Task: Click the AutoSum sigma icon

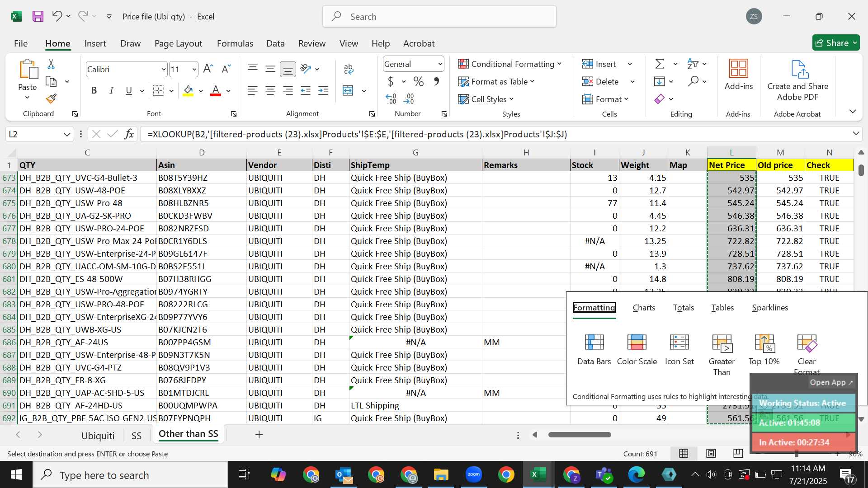Action: pos(660,64)
